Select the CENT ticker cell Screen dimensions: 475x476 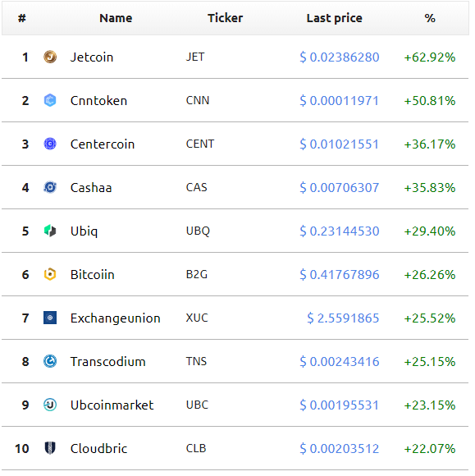coord(200,144)
